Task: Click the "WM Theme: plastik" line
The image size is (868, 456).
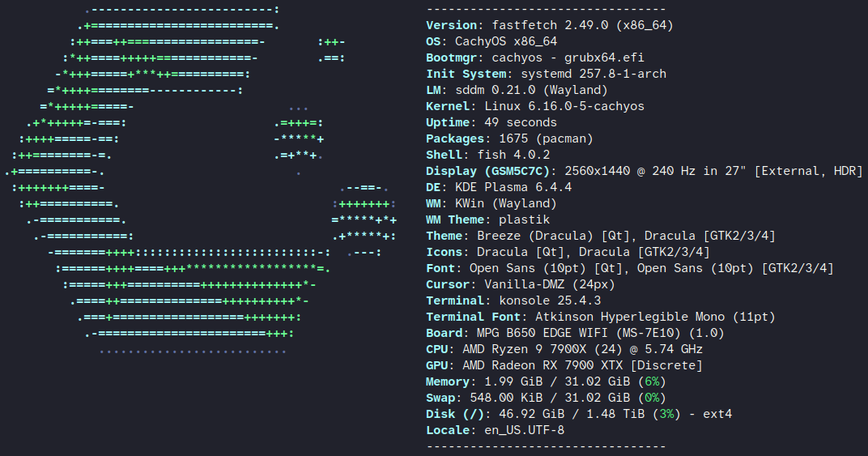Action: coord(487,220)
